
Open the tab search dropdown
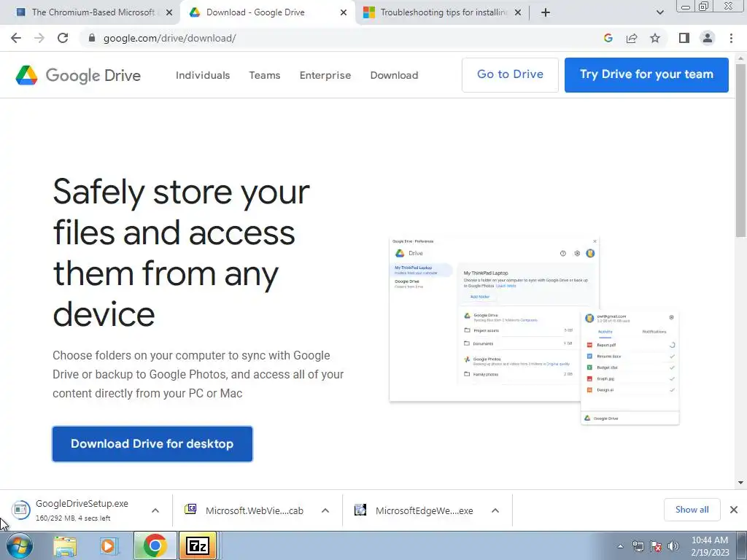tap(659, 12)
